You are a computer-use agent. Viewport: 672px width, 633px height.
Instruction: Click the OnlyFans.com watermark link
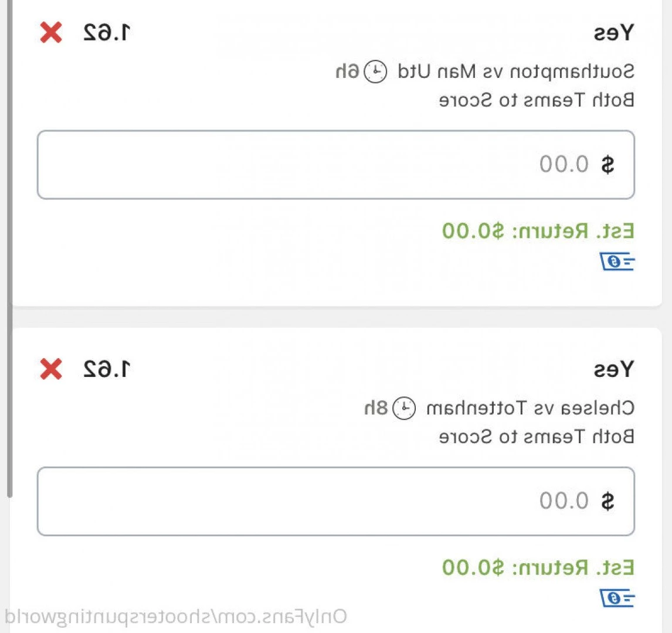point(175,617)
